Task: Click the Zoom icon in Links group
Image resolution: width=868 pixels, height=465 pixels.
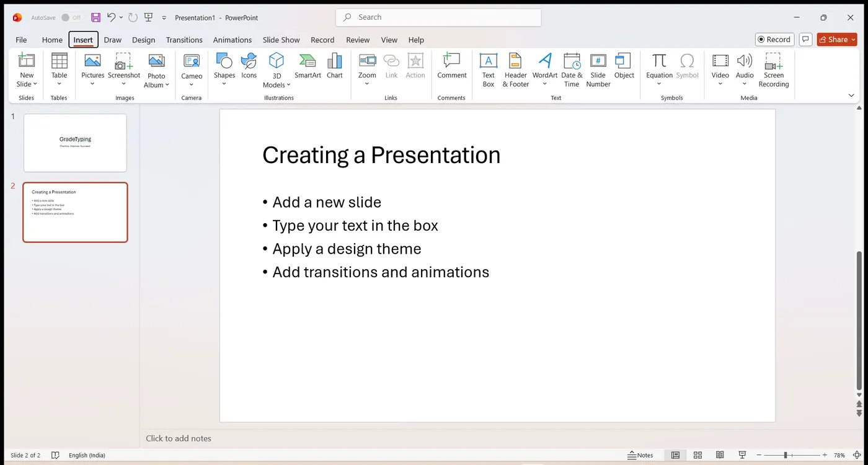Action: coord(367,60)
